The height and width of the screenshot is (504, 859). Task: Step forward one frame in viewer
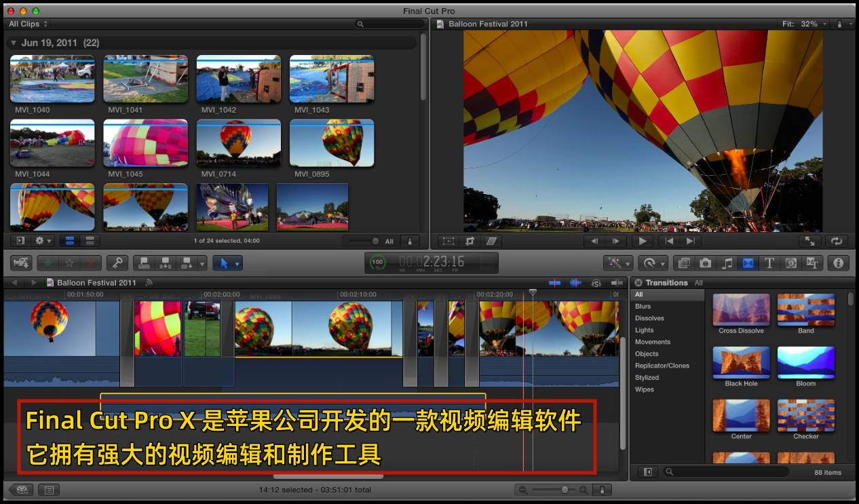click(615, 241)
